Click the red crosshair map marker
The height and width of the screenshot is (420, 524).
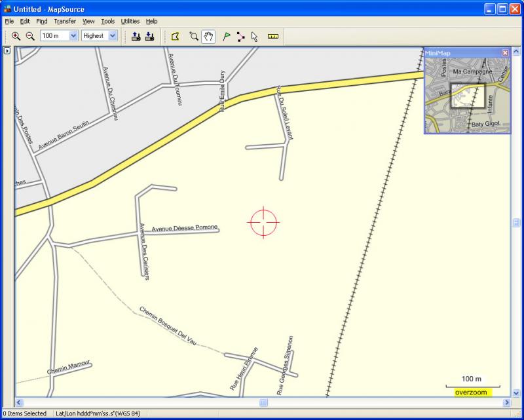click(264, 222)
